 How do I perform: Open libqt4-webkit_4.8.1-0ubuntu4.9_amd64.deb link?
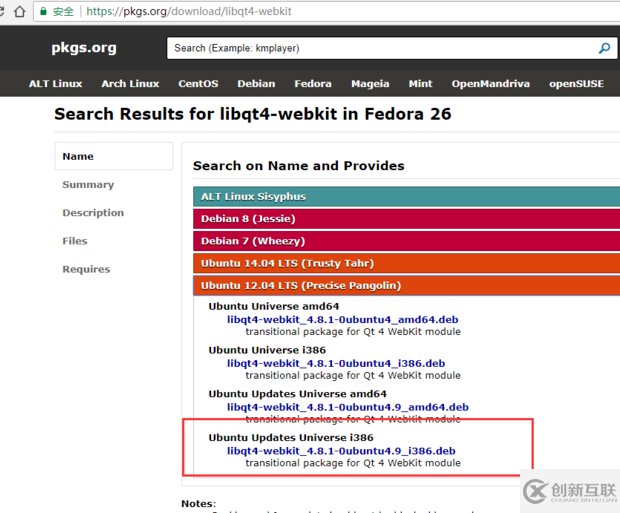(348, 407)
